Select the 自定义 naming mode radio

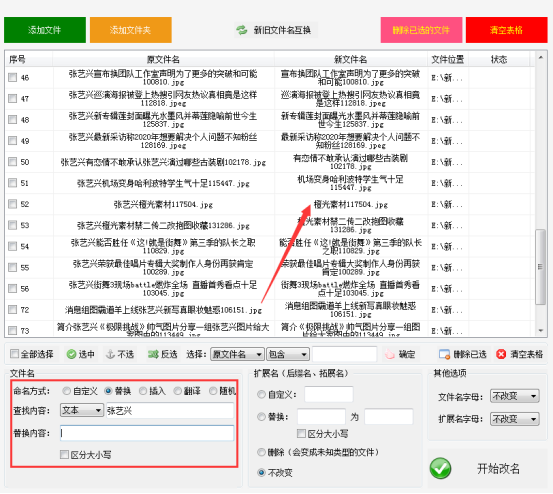(66, 391)
